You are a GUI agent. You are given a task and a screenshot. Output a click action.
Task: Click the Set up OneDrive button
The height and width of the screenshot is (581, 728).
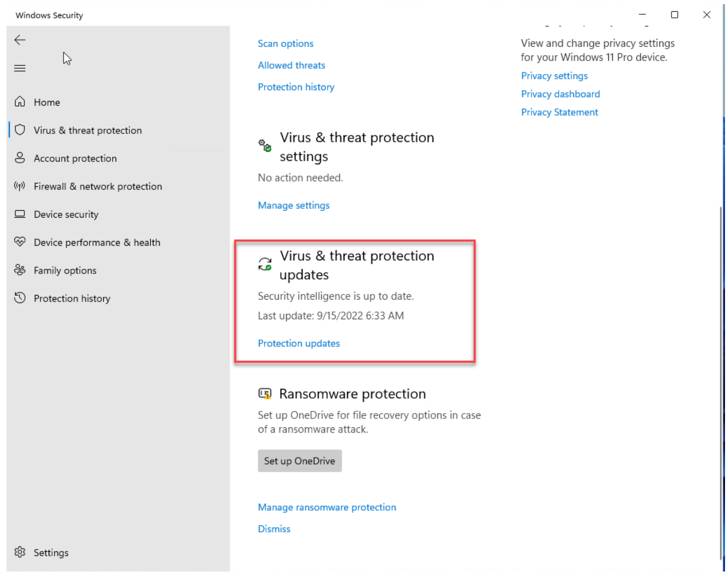click(x=300, y=461)
